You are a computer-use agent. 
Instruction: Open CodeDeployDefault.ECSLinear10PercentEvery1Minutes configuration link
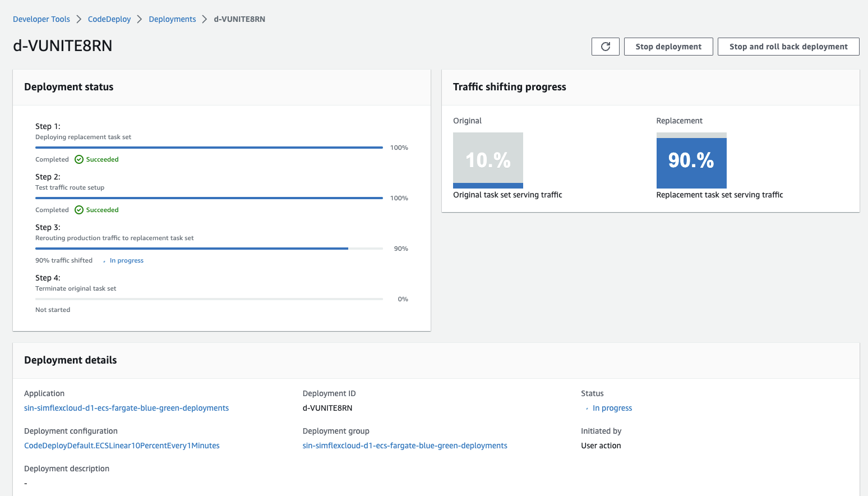point(122,446)
